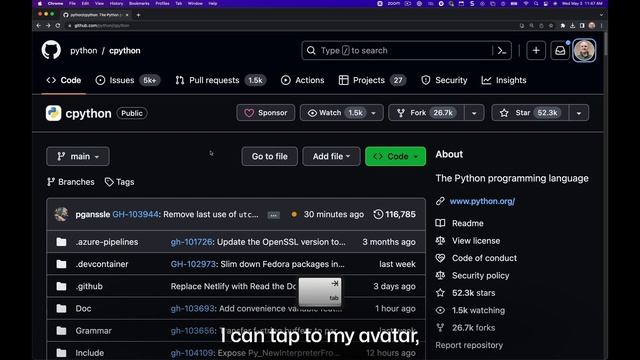Open the History menu in menu bar
The image size is (640, 360).
click(x=116, y=3)
